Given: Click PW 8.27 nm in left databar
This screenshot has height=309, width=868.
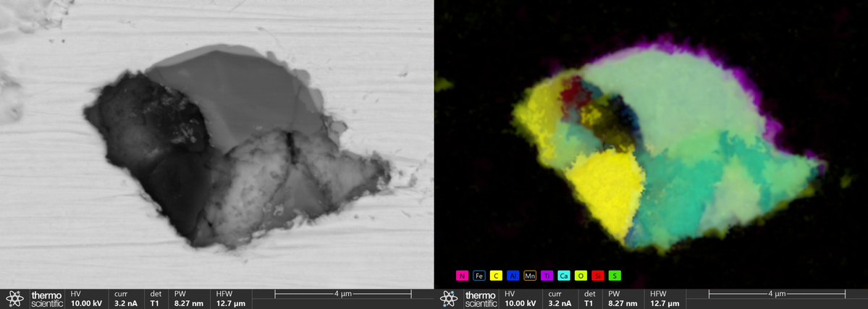Looking at the screenshot, I should [x=188, y=299].
